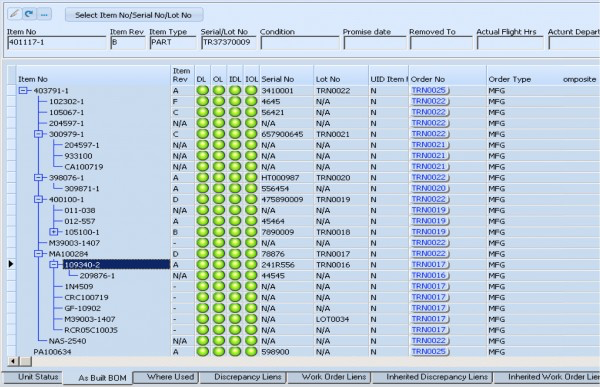Click the Condition input field
The height and width of the screenshot is (387, 600).
click(300, 43)
